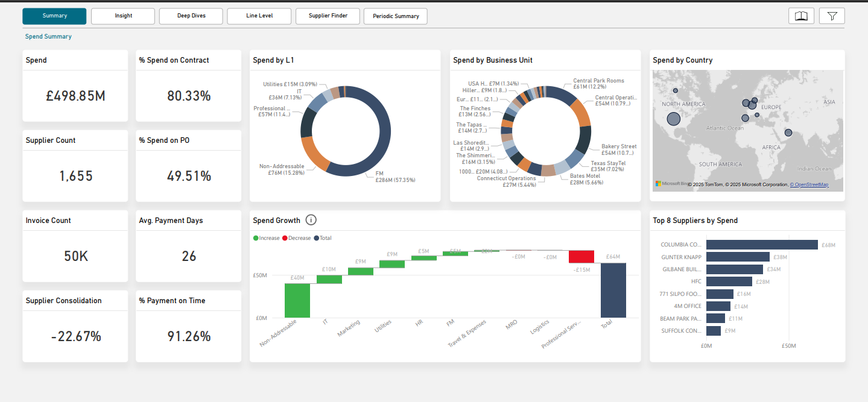Open the filter funnel icon

(832, 16)
